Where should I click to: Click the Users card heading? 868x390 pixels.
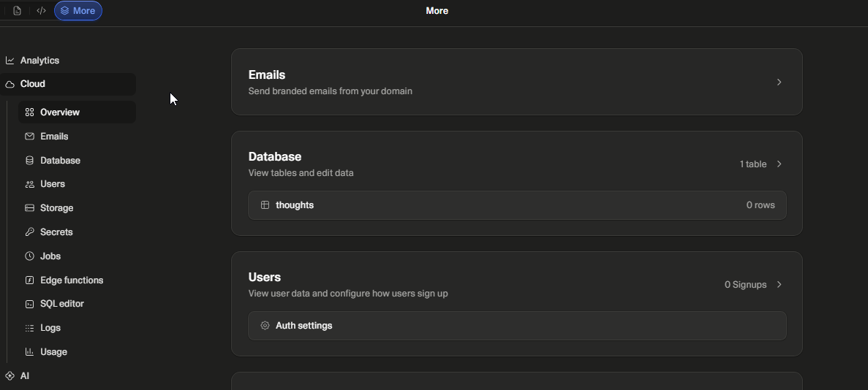(x=265, y=277)
